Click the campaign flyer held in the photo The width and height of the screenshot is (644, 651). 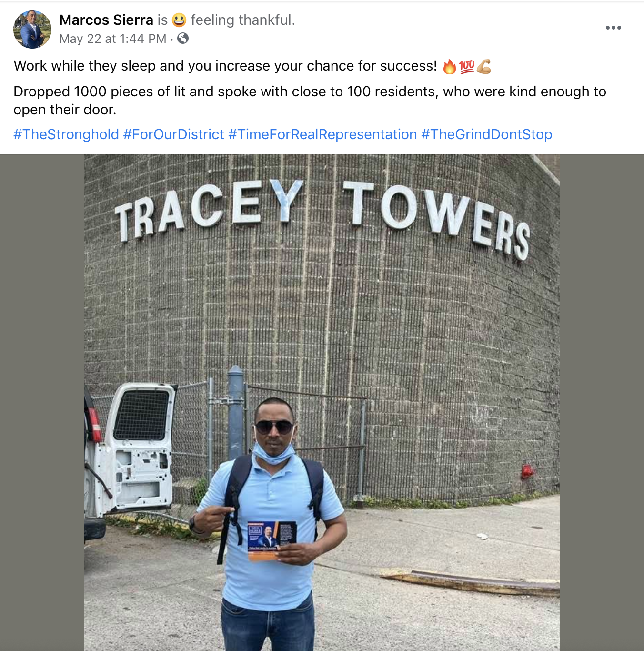point(272,541)
